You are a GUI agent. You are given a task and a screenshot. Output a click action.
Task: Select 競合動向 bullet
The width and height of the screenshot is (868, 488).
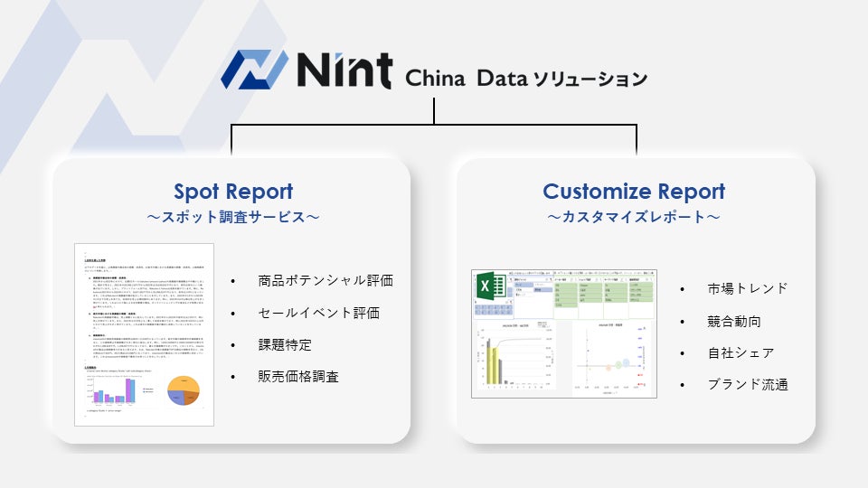(734, 322)
